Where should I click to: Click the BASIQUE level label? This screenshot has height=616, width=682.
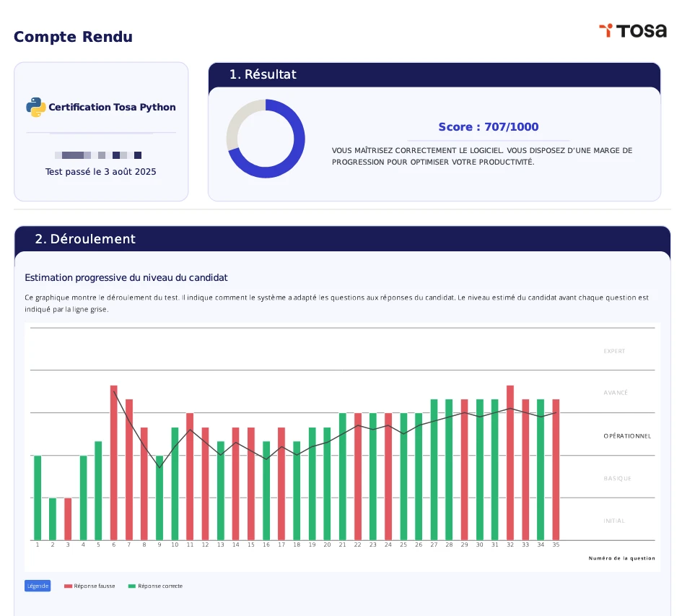pos(617,479)
